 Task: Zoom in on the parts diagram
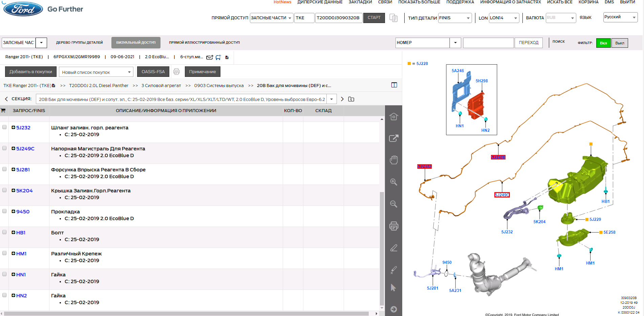click(x=393, y=182)
